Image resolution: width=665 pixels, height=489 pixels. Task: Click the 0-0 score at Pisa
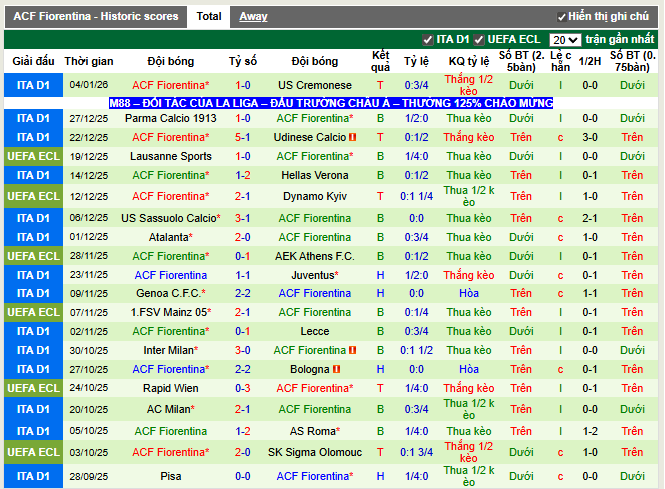point(243,476)
